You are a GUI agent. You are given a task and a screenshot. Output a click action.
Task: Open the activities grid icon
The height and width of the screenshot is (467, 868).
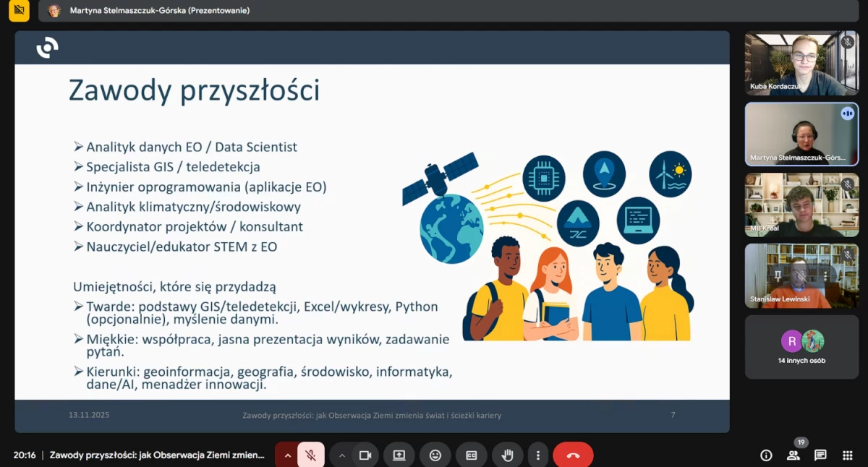(848, 455)
